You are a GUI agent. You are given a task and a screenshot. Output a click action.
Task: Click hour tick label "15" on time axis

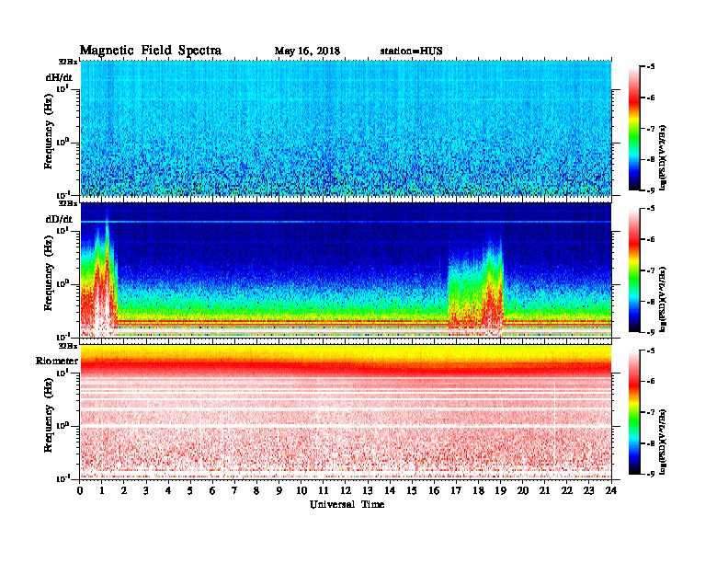click(x=412, y=490)
